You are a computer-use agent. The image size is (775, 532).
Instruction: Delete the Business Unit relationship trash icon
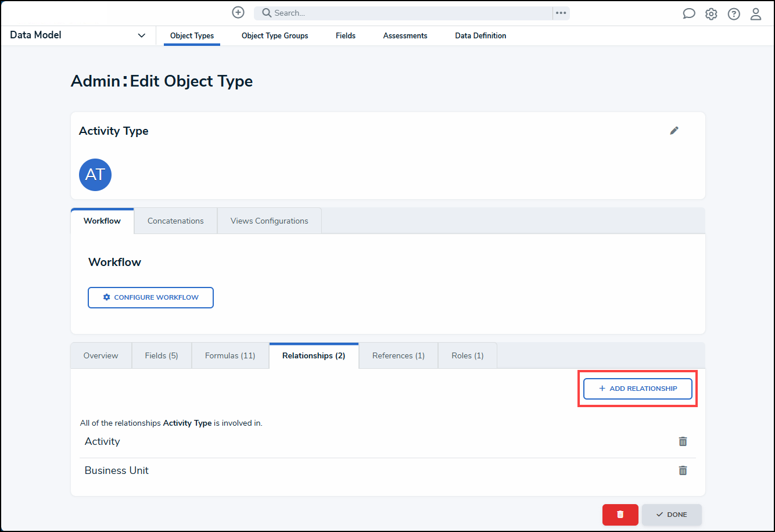pyautogui.click(x=683, y=470)
